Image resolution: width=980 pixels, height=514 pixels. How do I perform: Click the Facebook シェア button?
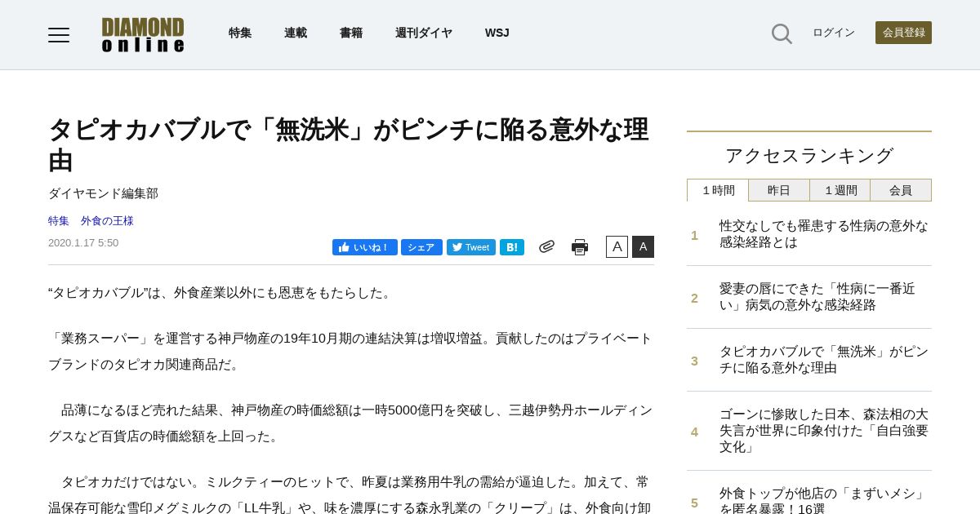tap(421, 247)
